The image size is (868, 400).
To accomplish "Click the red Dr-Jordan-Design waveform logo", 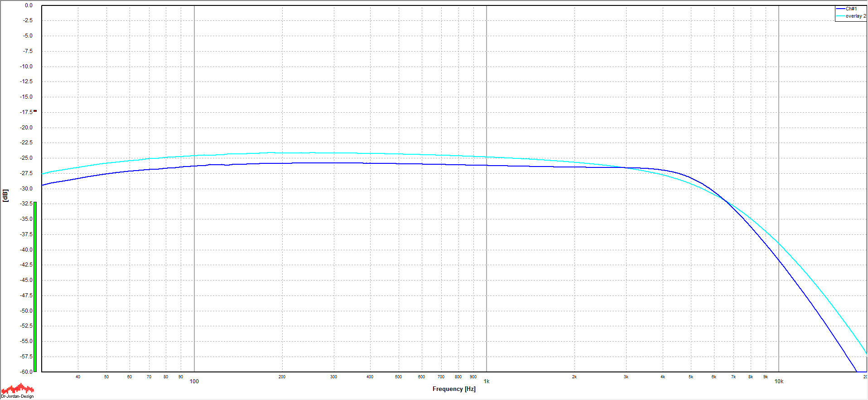I will pyautogui.click(x=17, y=389).
